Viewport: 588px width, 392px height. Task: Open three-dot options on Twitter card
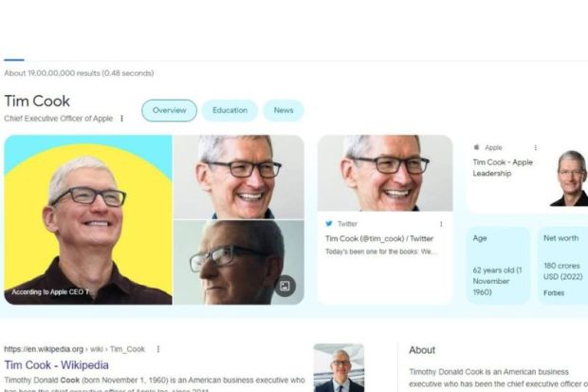[x=441, y=224]
